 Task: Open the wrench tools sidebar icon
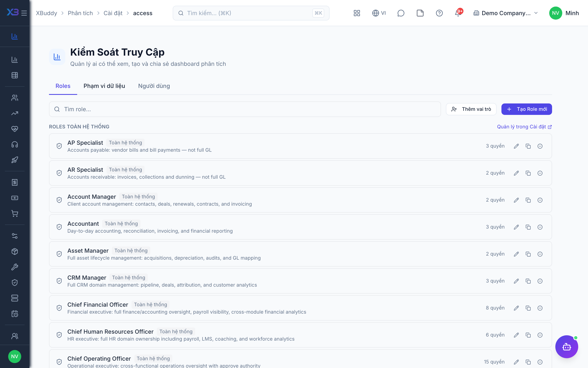coord(14,267)
